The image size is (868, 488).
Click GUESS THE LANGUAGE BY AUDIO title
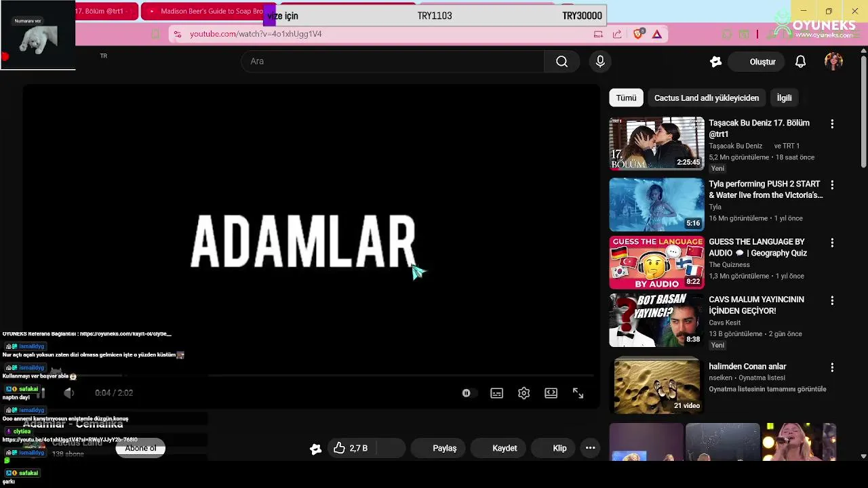click(757, 247)
